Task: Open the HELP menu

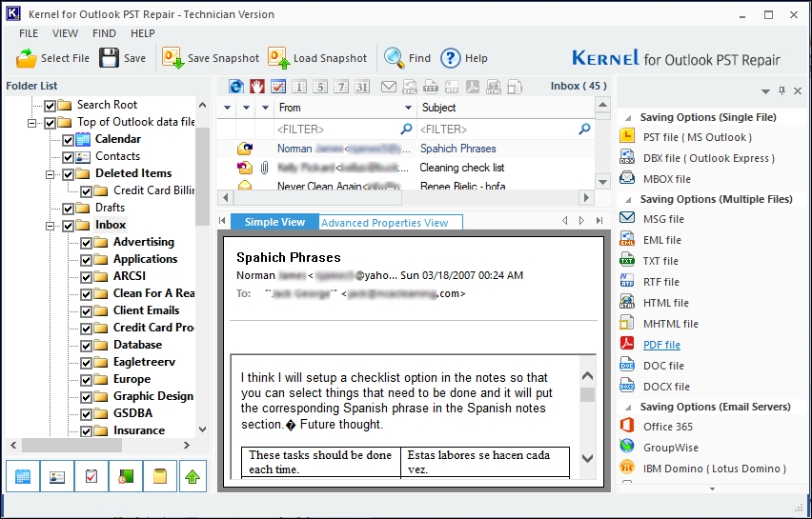Action: [142, 33]
